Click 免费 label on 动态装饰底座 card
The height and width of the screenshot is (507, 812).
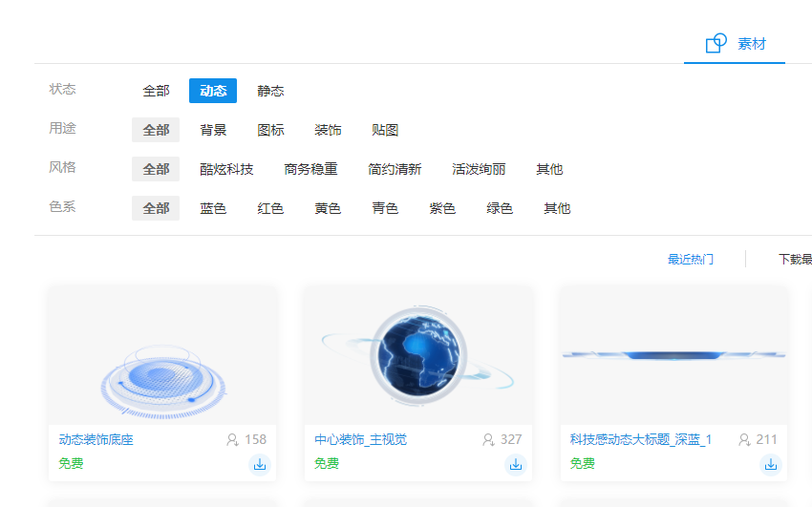[x=71, y=463]
